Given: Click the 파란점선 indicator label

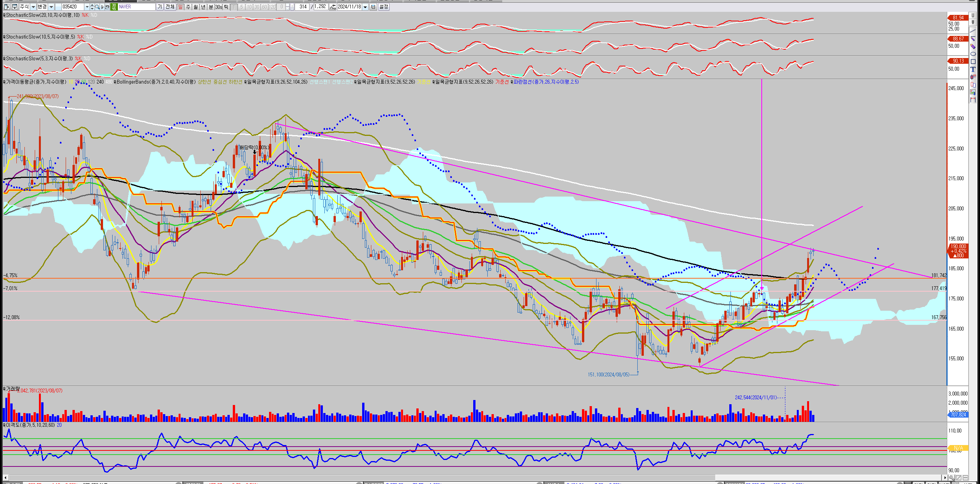Looking at the screenshot, I should [x=546, y=82].
